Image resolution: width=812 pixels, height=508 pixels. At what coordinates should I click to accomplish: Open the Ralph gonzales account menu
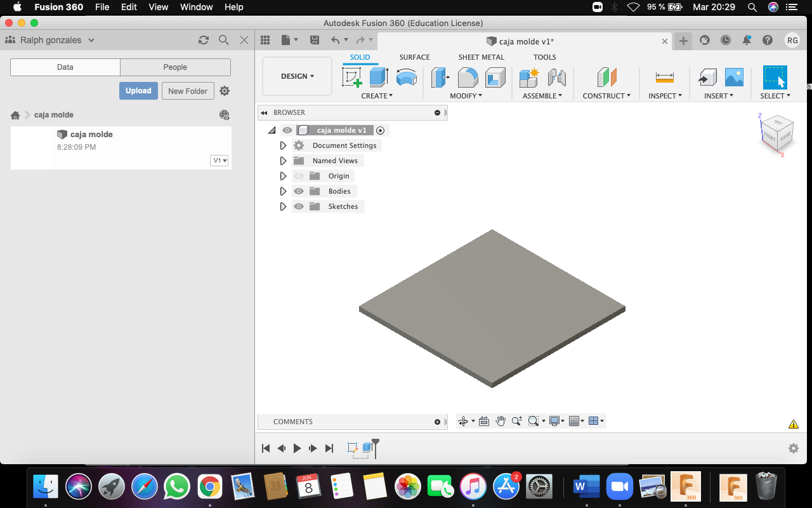[x=50, y=40]
